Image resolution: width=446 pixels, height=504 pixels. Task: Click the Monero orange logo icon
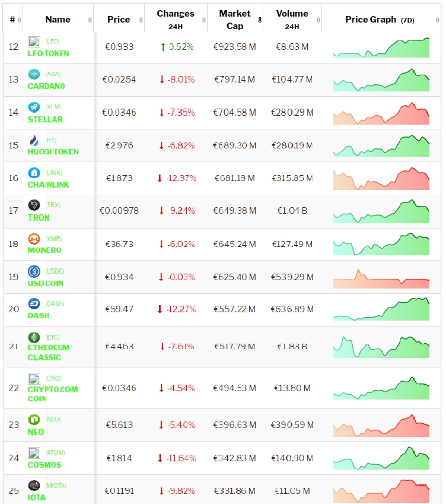click(34, 239)
